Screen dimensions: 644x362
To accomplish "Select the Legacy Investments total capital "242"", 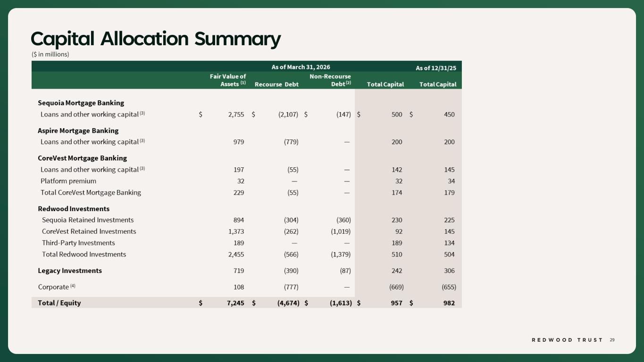I will 397,271.
